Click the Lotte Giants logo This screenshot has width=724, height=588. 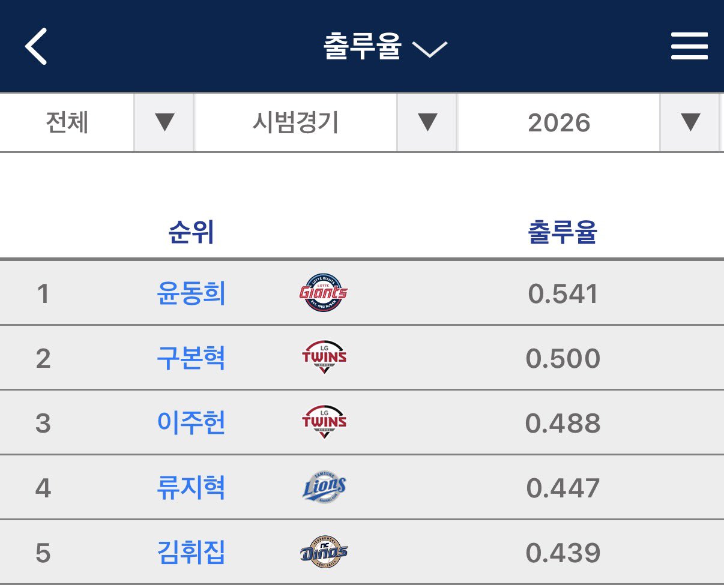coord(324,293)
